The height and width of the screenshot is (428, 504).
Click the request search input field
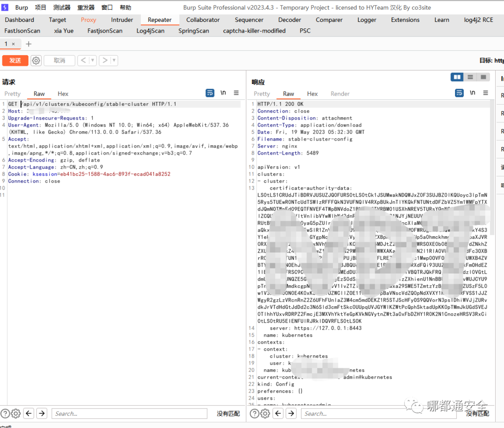(130, 414)
